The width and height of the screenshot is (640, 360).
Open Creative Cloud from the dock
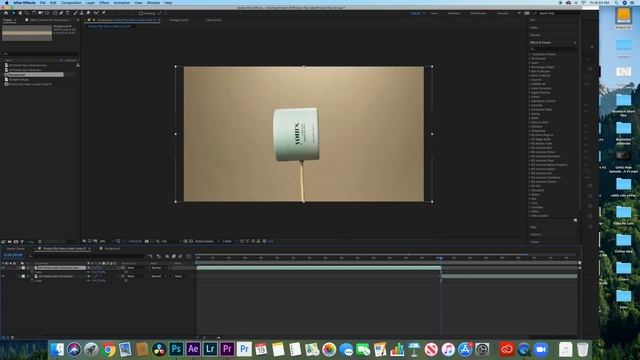coord(507,349)
